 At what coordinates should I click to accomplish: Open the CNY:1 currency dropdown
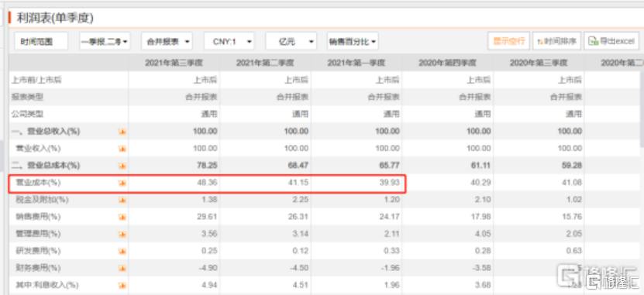click(x=229, y=41)
